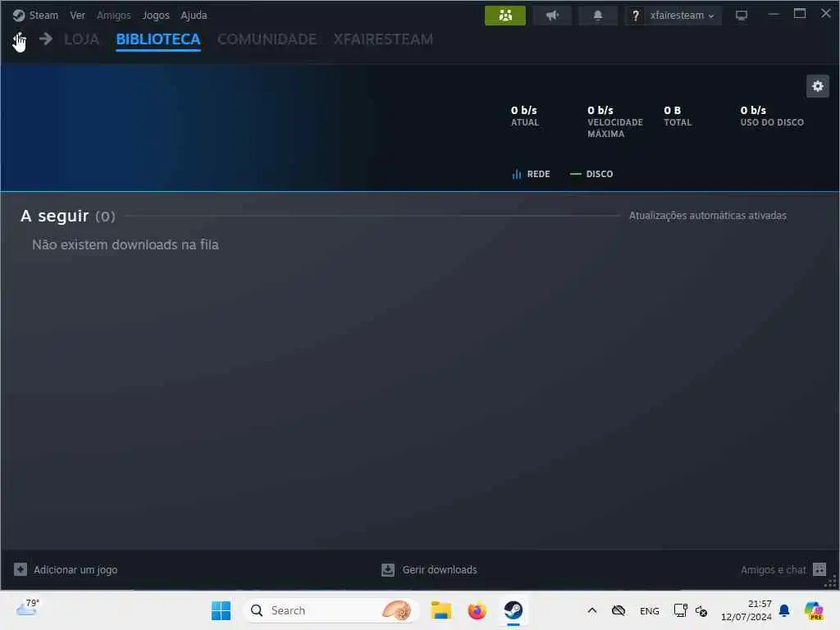Click Adicionar um jogo

click(x=75, y=569)
